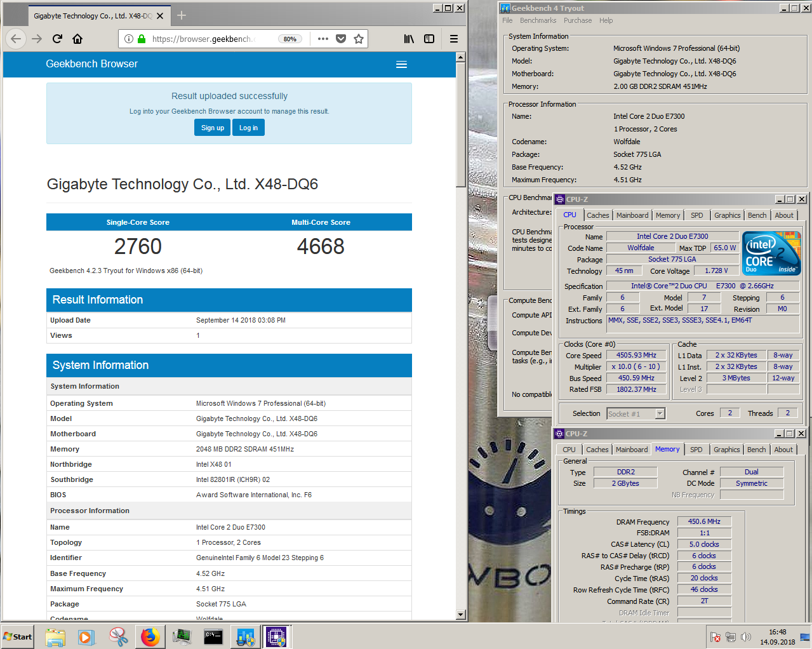The height and width of the screenshot is (649, 812).
Task: Open the File menu in Geekbench
Action: (x=507, y=20)
